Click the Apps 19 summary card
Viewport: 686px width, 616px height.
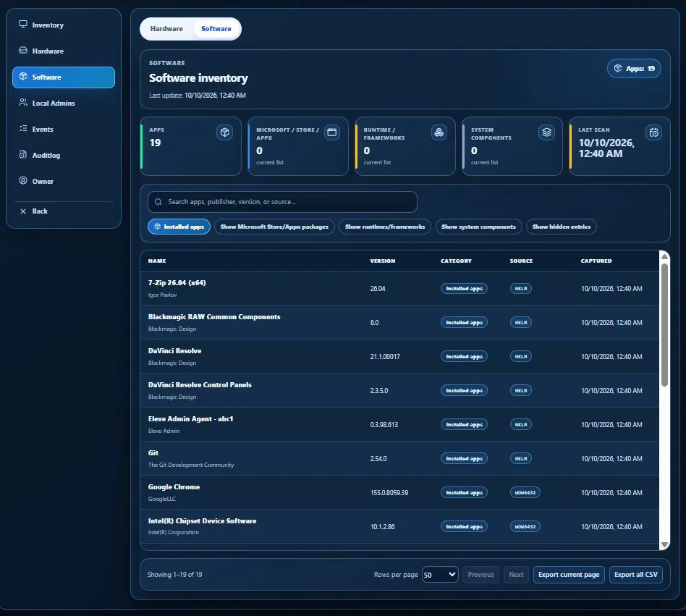click(191, 146)
